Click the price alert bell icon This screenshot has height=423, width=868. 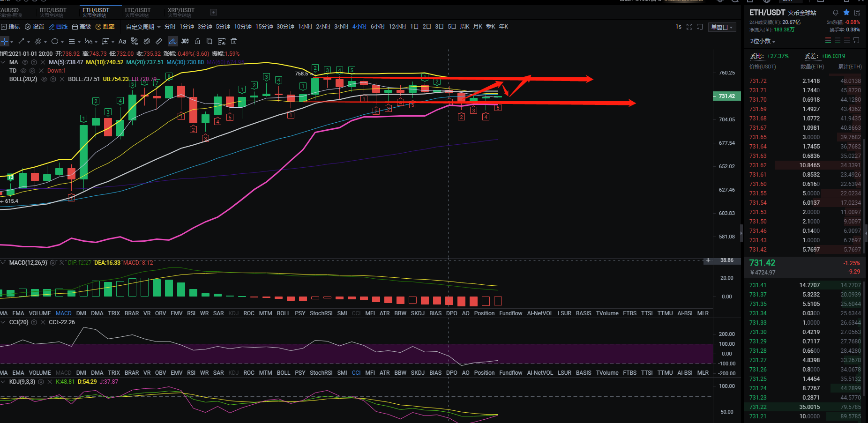pyautogui.click(x=835, y=13)
